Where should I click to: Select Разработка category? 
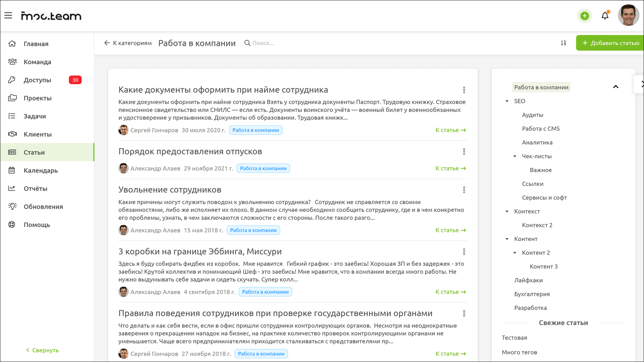pos(530,308)
